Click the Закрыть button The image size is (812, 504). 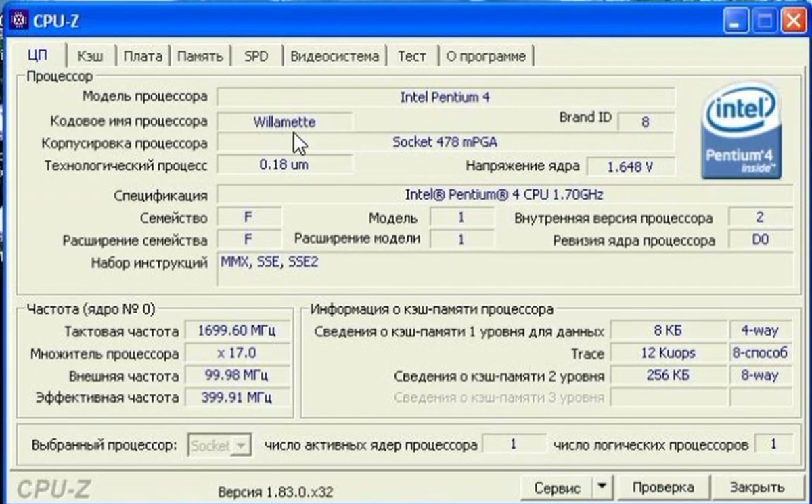(757, 488)
